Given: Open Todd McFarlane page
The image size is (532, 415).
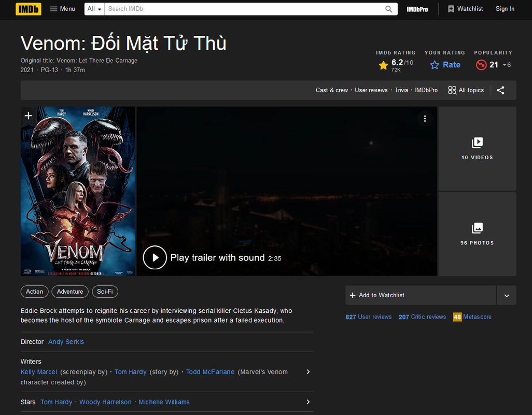Looking at the screenshot, I should pyautogui.click(x=210, y=372).
